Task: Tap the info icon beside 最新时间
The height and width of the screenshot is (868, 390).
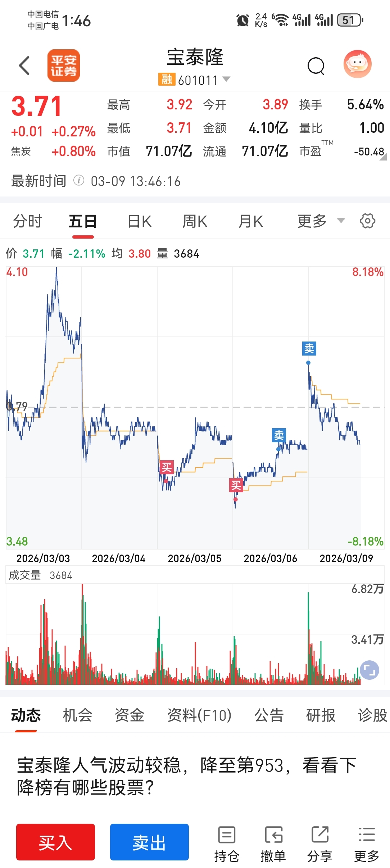Action: (x=79, y=180)
